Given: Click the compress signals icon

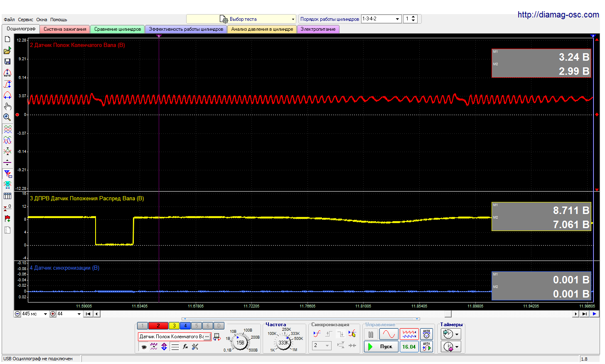Looking at the screenshot, I should [x=7, y=152].
